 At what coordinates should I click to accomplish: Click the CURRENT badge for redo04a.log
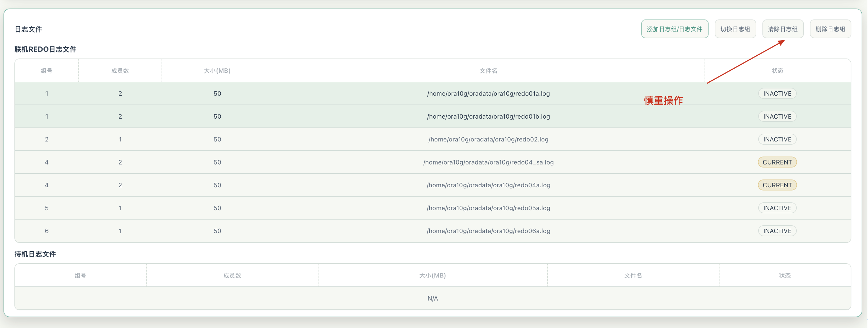pos(777,185)
